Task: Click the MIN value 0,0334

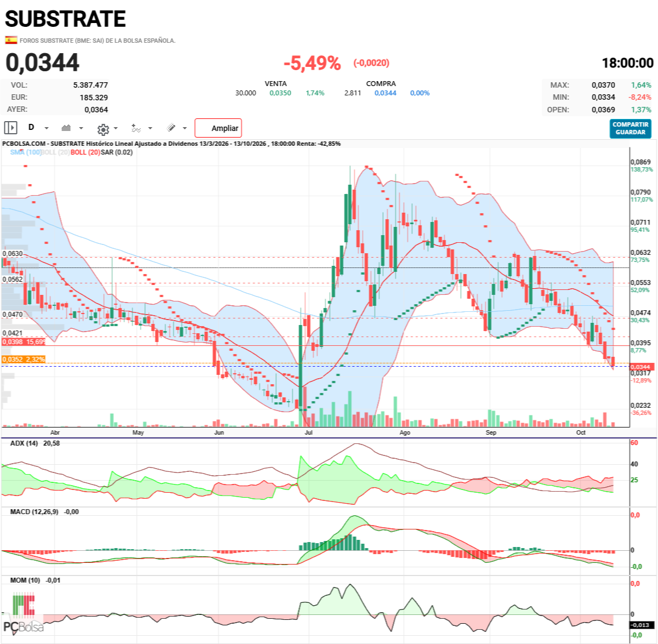Action: [x=603, y=97]
